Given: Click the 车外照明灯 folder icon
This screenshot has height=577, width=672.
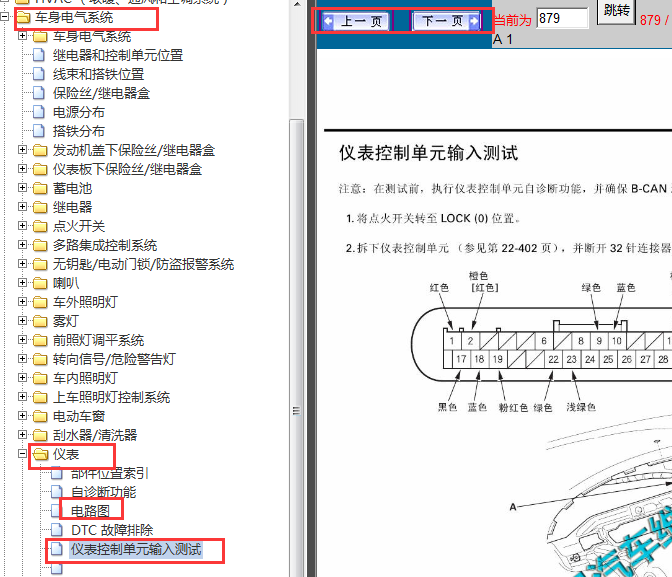Looking at the screenshot, I should tap(40, 302).
